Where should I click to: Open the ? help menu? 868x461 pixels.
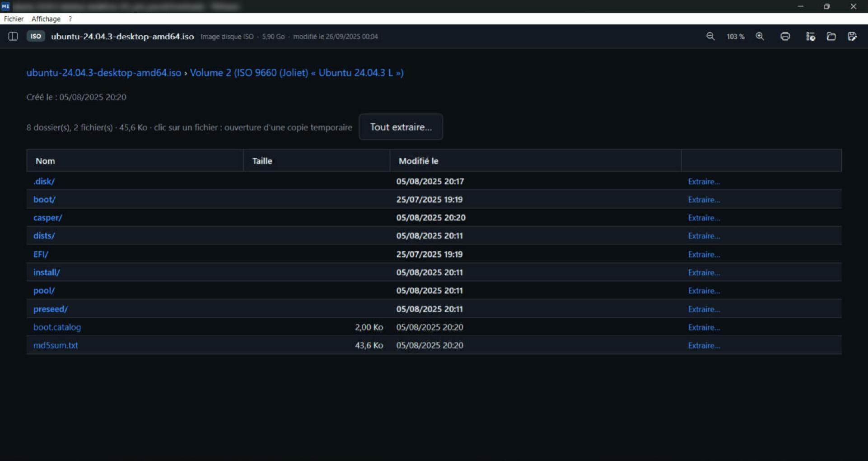tap(70, 19)
